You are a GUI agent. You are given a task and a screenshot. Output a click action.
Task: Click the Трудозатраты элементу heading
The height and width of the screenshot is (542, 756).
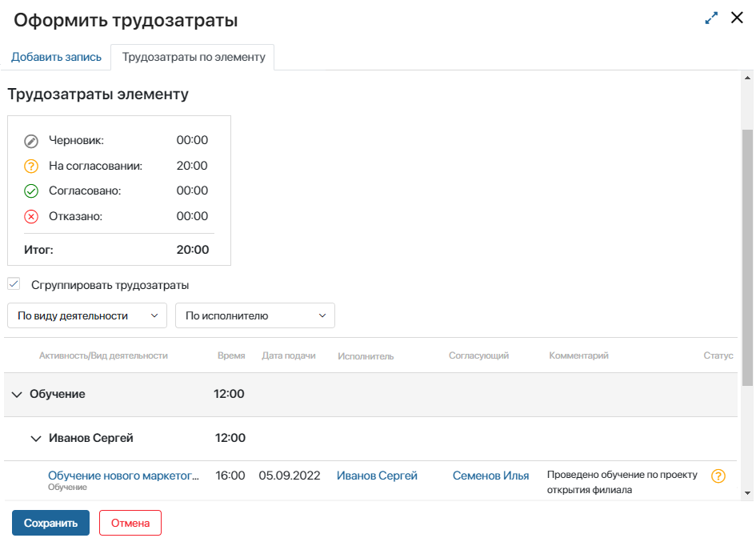(98, 94)
